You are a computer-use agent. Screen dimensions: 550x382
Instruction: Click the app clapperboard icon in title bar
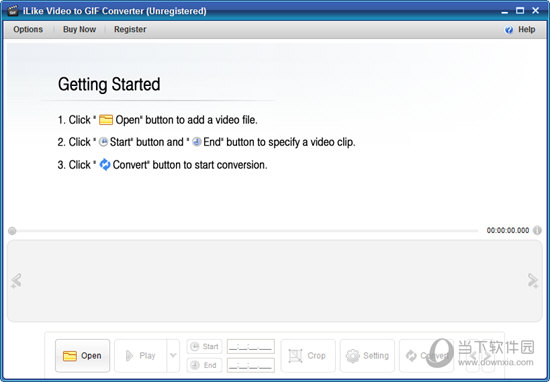click(13, 11)
